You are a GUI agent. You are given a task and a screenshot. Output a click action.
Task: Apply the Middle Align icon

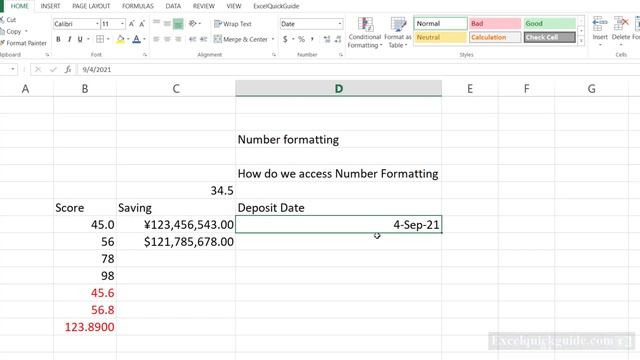click(x=167, y=24)
